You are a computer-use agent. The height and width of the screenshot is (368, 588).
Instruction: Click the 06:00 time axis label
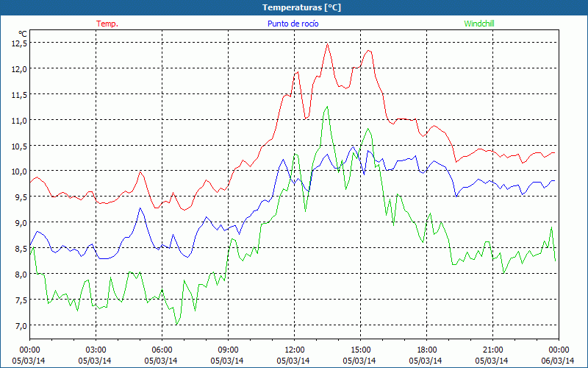click(x=162, y=350)
